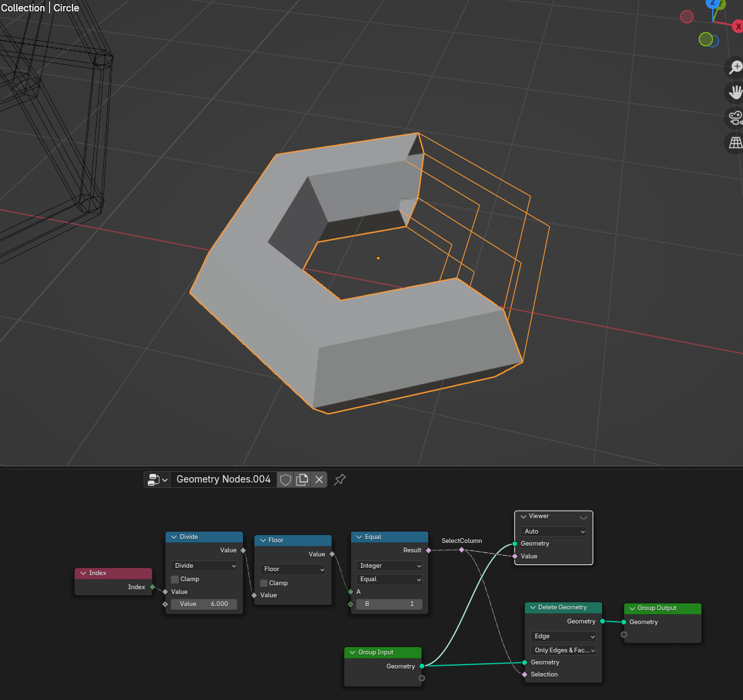Unlink the Geometry Nodes.004 node tree
This screenshot has height=700, width=743.
point(319,480)
